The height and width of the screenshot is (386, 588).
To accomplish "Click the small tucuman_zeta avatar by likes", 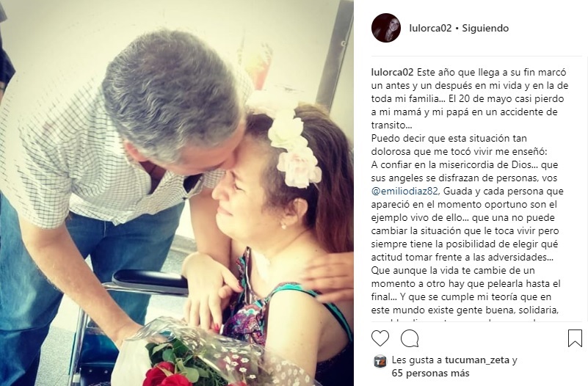I will (x=380, y=361).
